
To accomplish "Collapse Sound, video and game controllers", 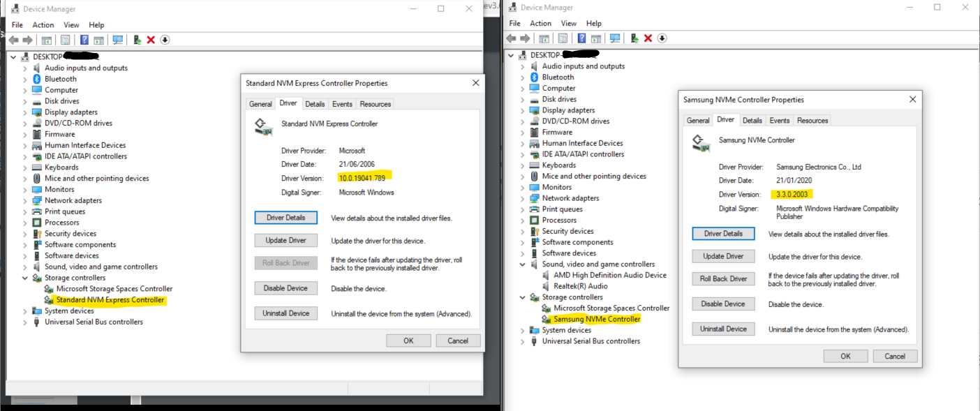I will 523,264.
